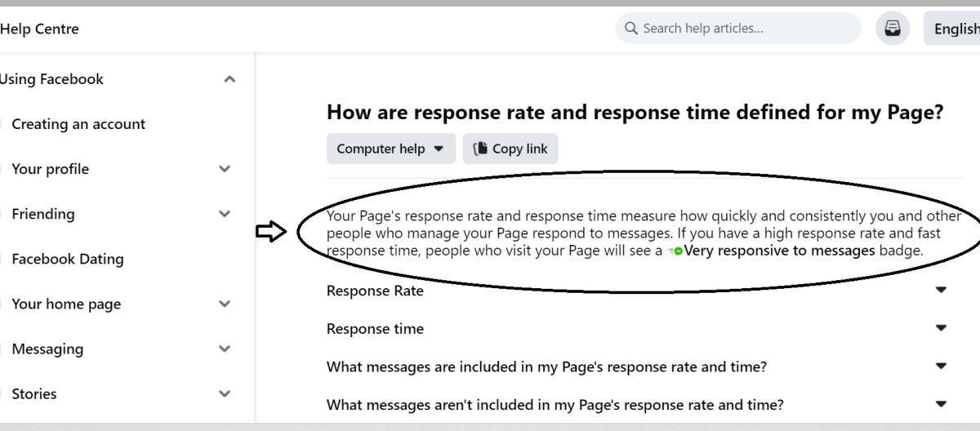Click 'Very responsive to messages' bold text
The image size is (980, 431).
(780, 251)
